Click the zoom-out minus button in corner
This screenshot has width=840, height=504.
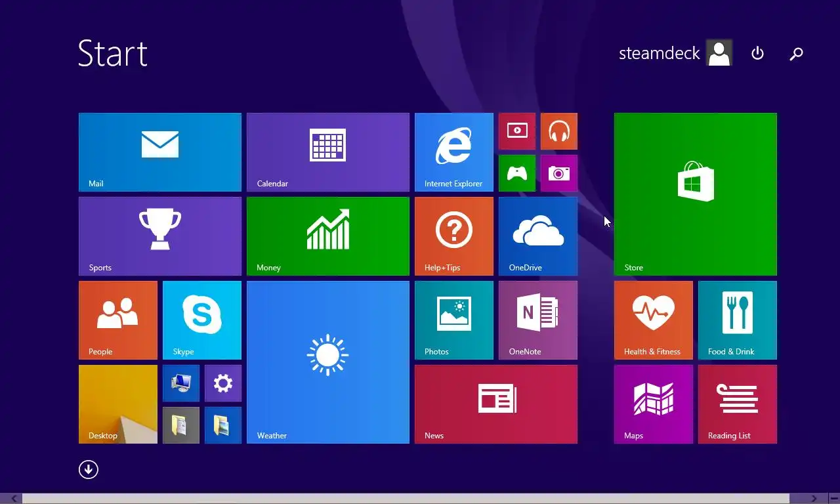[834, 499]
